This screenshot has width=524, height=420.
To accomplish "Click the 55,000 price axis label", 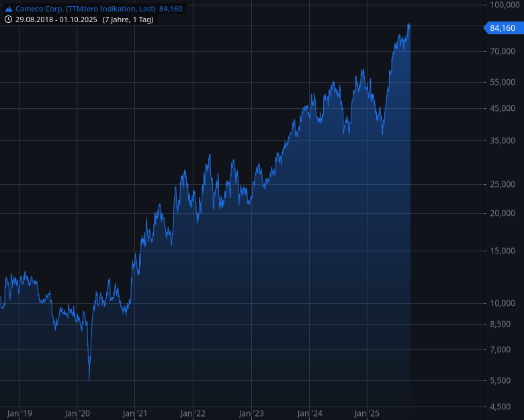I will tap(502, 82).
